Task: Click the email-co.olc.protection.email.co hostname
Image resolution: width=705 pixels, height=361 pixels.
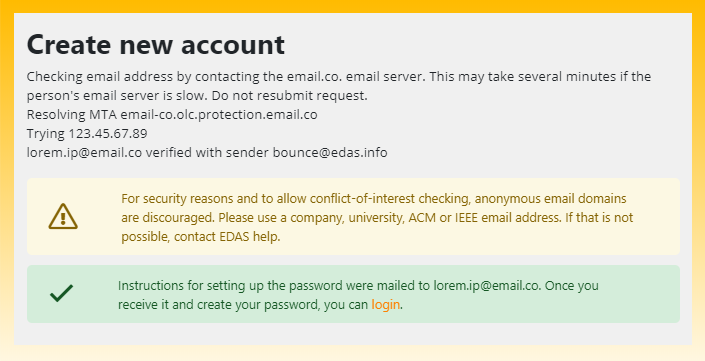Action: (x=219, y=115)
